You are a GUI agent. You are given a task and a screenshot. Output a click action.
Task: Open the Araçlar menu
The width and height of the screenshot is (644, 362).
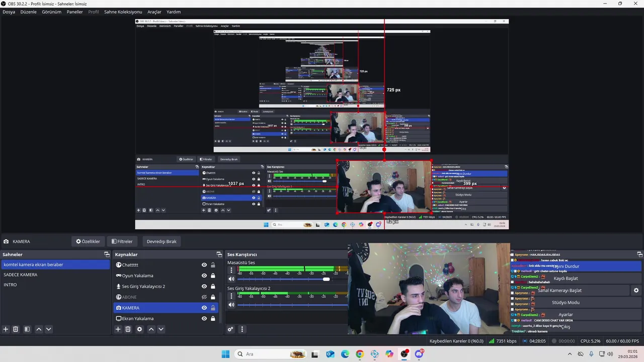tap(154, 12)
